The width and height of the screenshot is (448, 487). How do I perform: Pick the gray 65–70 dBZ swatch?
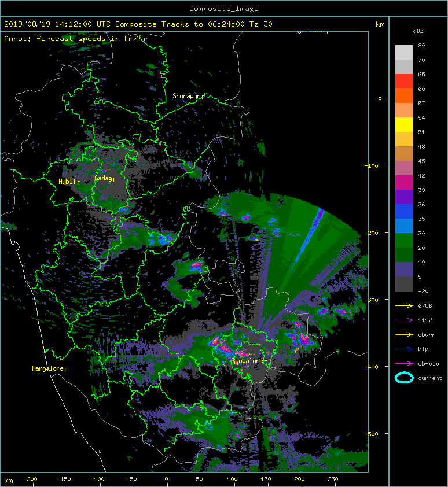404,67
